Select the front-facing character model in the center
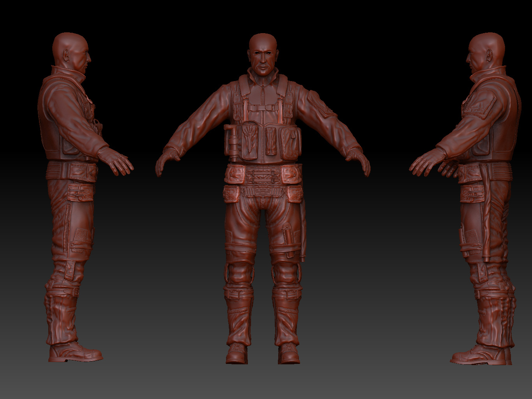Screen dimensions: 532x399 263,199
